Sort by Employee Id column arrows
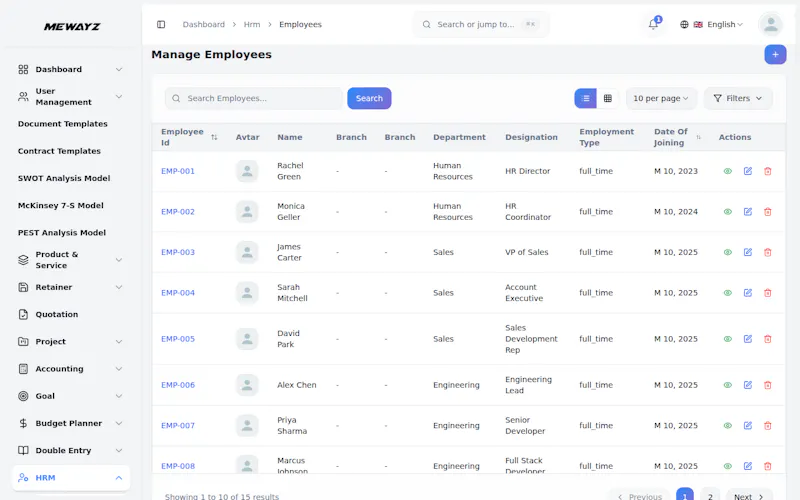This screenshot has width=800, height=500. pyautogui.click(x=214, y=137)
